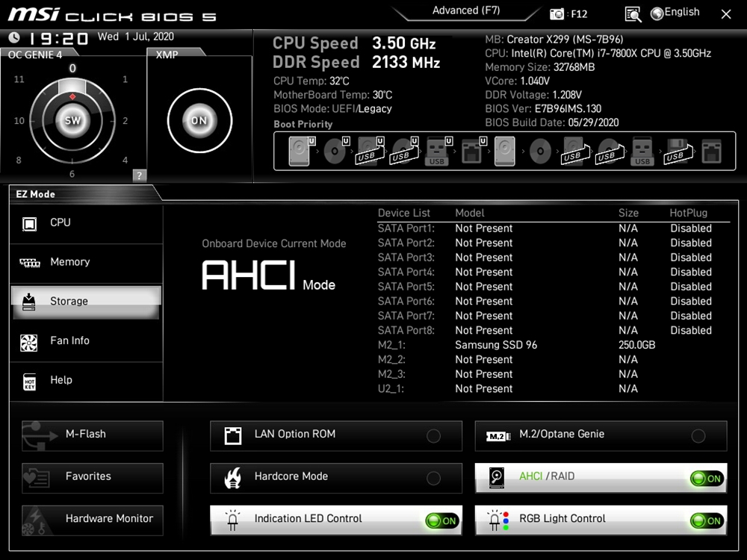The width and height of the screenshot is (747, 560).
Task: Click the SATA Port1 row label
Action: point(406,228)
